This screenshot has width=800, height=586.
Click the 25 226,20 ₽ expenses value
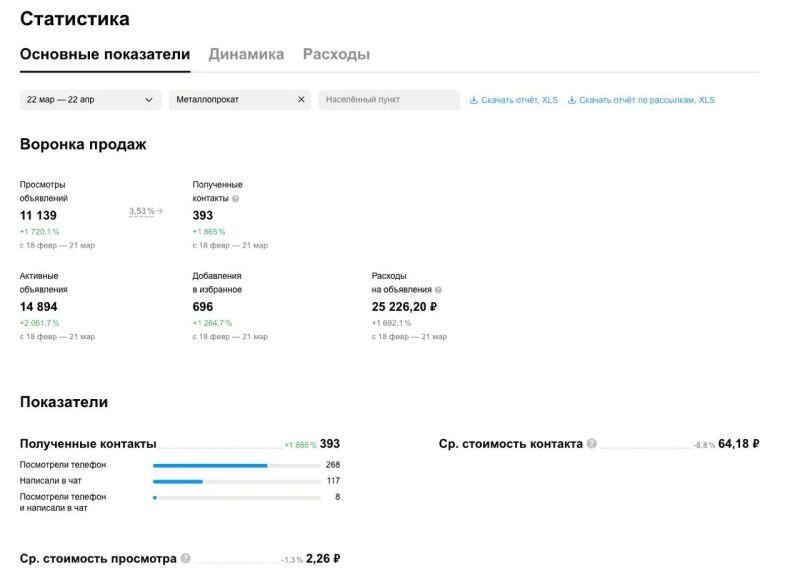coord(404,307)
